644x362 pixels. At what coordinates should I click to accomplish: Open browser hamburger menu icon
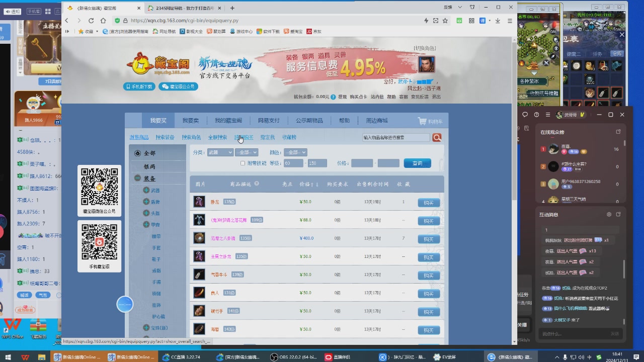click(x=510, y=21)
